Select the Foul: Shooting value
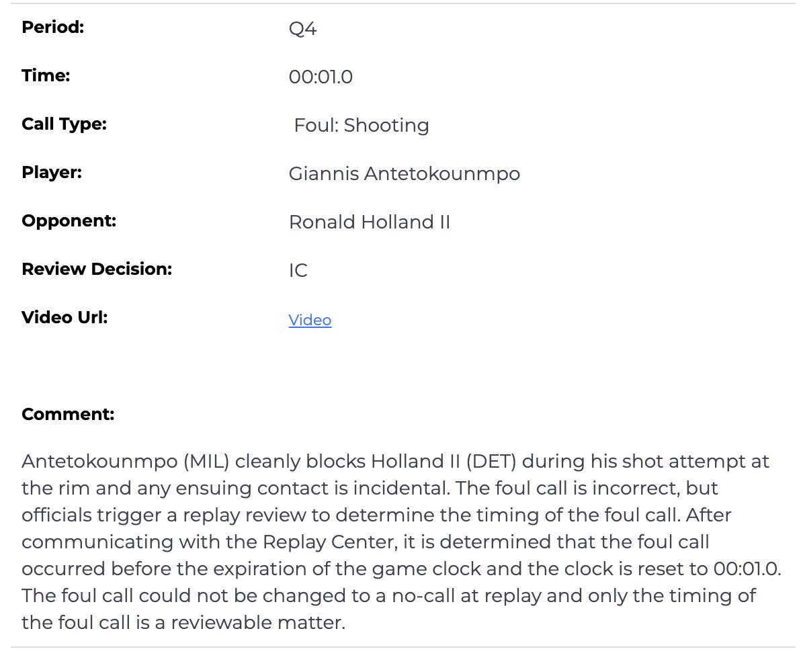This screenshot has height=672, width=801. pos(362,126)
